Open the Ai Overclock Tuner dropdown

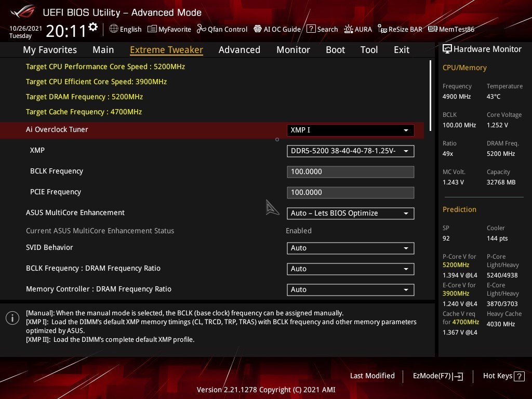[x=350, y=130]
